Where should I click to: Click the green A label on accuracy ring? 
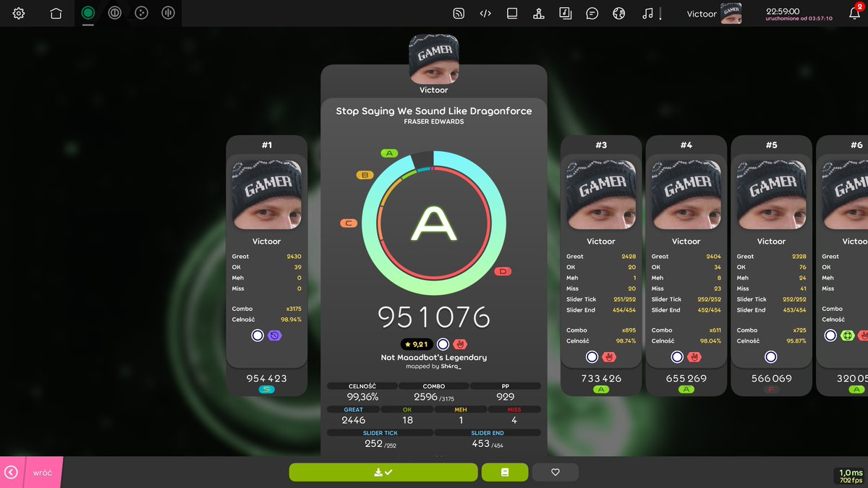(390, 153)
